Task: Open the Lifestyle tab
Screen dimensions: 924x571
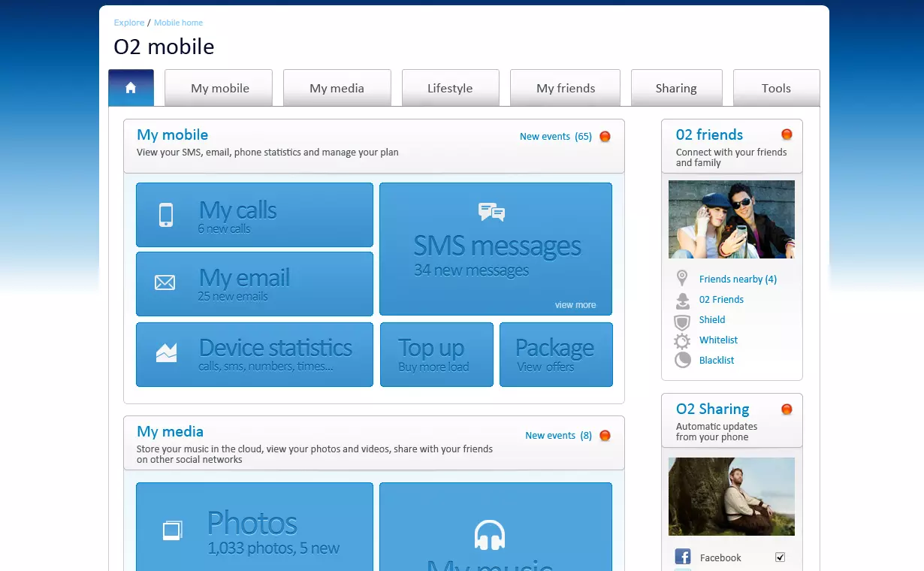Action: pos(450,88)
